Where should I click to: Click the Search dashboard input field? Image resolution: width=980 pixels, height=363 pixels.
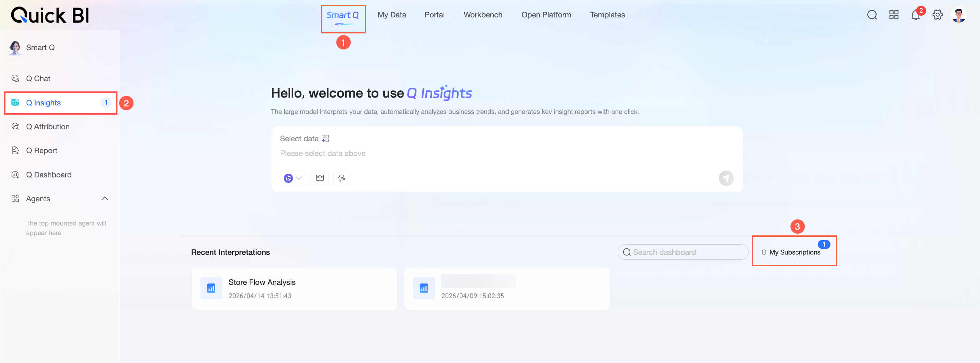(683, 252)
